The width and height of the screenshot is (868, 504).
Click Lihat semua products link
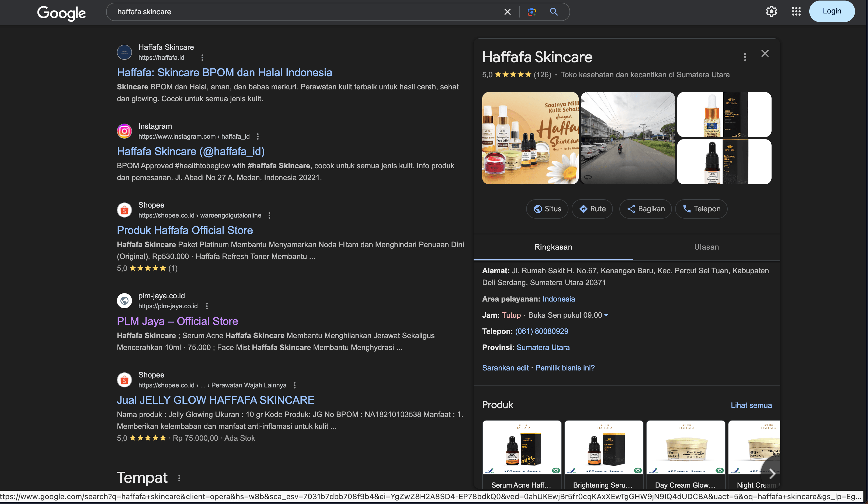tap(751, 405)
